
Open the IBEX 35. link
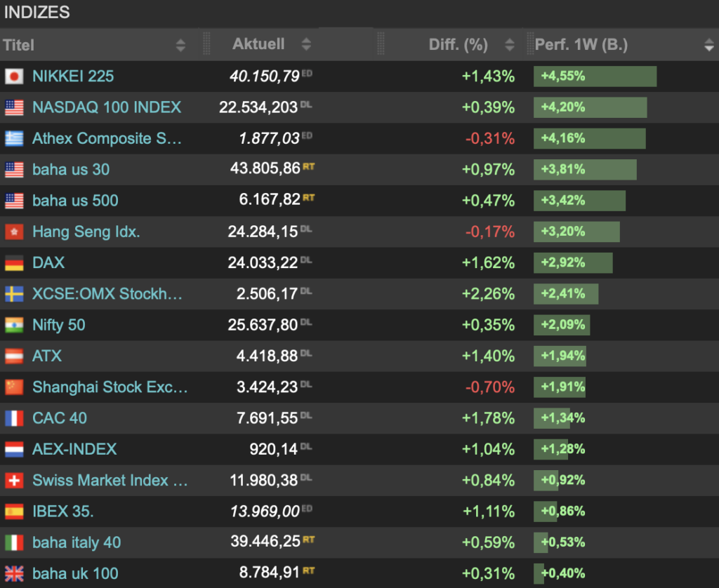62,512
